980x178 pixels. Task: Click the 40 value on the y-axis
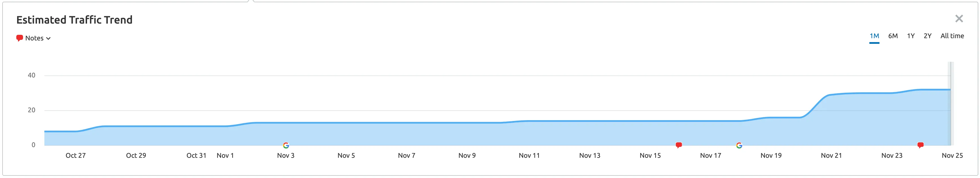[x=31, y=75]
